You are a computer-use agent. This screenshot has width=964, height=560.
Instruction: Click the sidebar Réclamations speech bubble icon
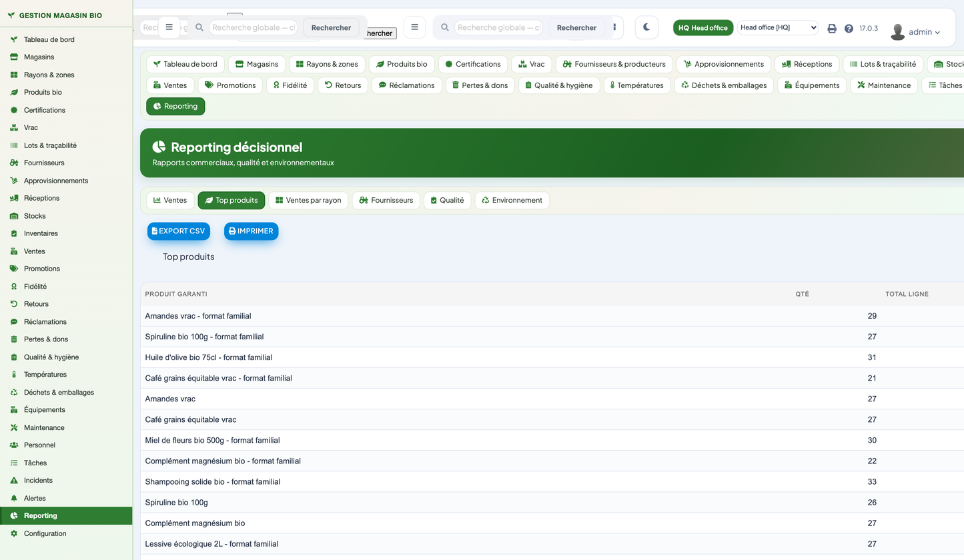click(13, 322)
